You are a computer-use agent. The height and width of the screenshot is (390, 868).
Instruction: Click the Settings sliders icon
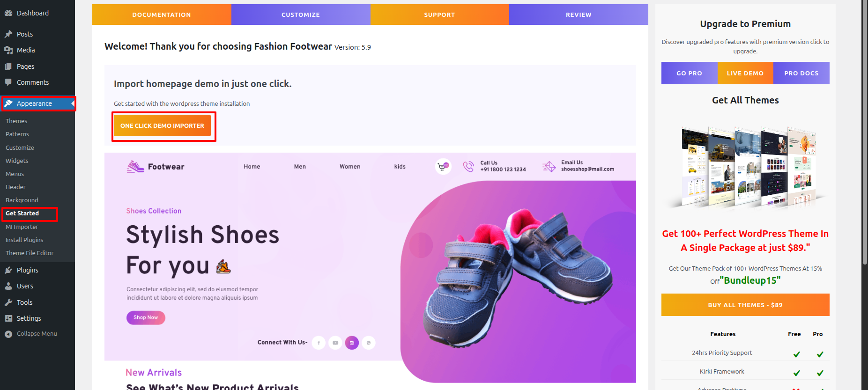tap(8, 318)
